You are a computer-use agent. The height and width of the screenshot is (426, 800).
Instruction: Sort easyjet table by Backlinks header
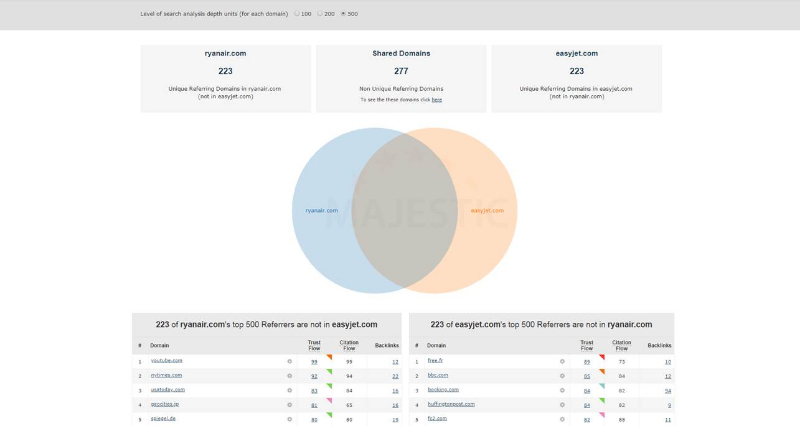[x=659, y=345]
